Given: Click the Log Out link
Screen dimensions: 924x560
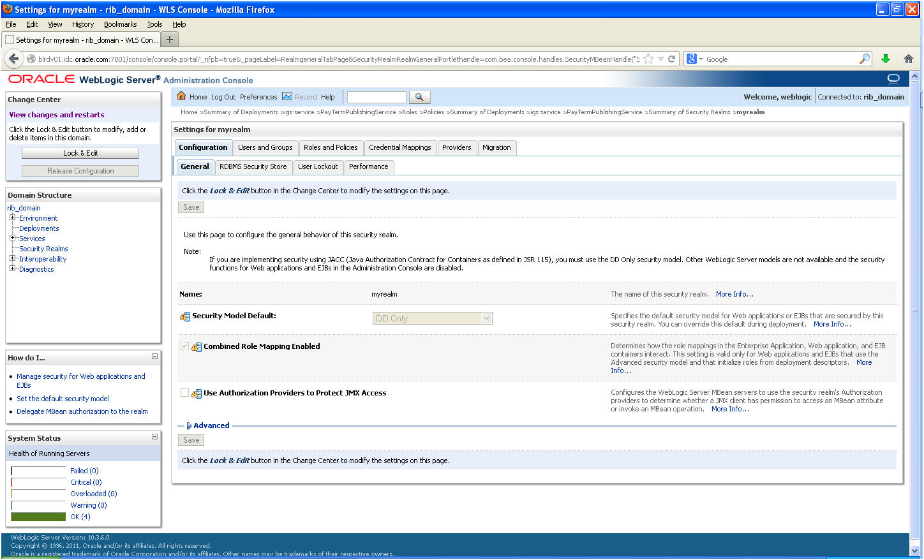Looking at the screenshot, I should (x=223, y=97).
